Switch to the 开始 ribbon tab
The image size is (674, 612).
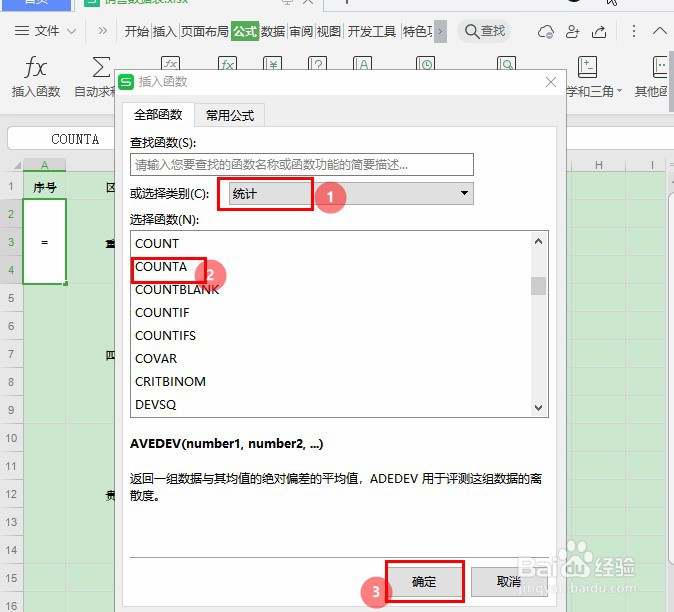136,31
